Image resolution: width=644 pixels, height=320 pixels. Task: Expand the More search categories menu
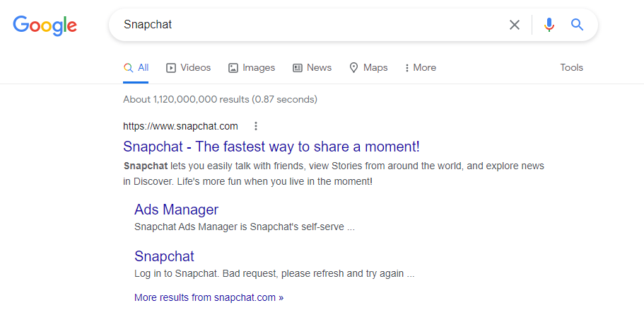click(421, 68)
